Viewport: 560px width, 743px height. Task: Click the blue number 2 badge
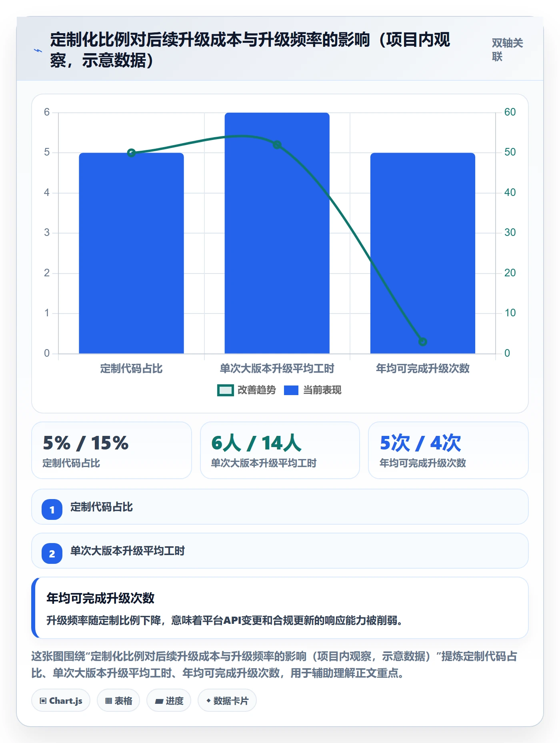(x=52, y=553)
